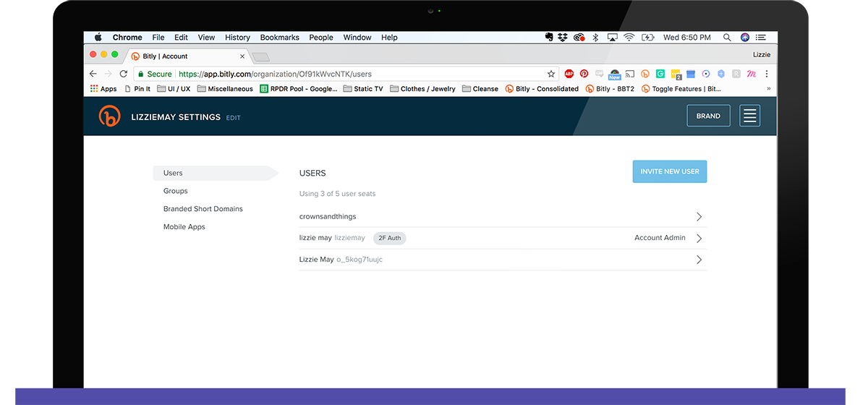Screen dimensions: 868x405
Task: Open the 'Toggle Features' bookmark
Action: coord(681,89)
